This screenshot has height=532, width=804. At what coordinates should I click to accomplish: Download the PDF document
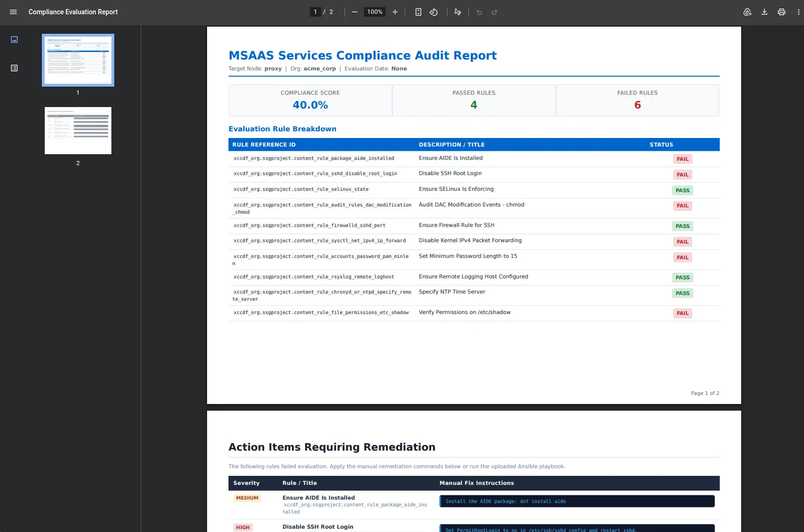click(x=764, y=12)
